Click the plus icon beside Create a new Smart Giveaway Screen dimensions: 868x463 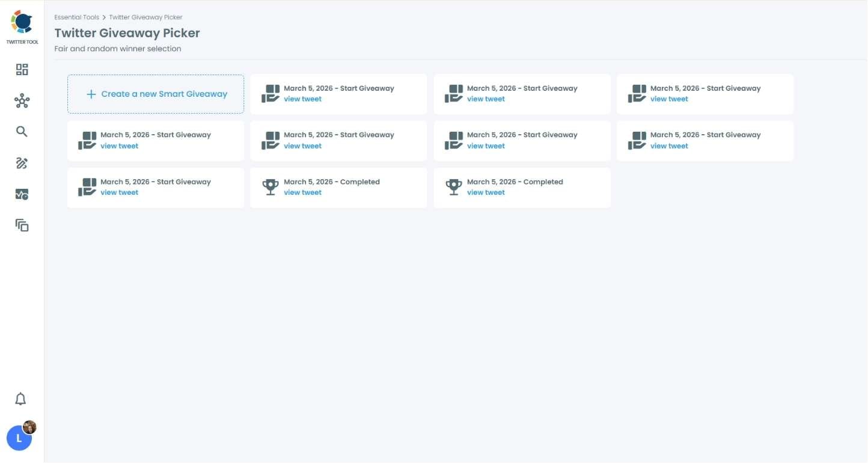[91, 94]
